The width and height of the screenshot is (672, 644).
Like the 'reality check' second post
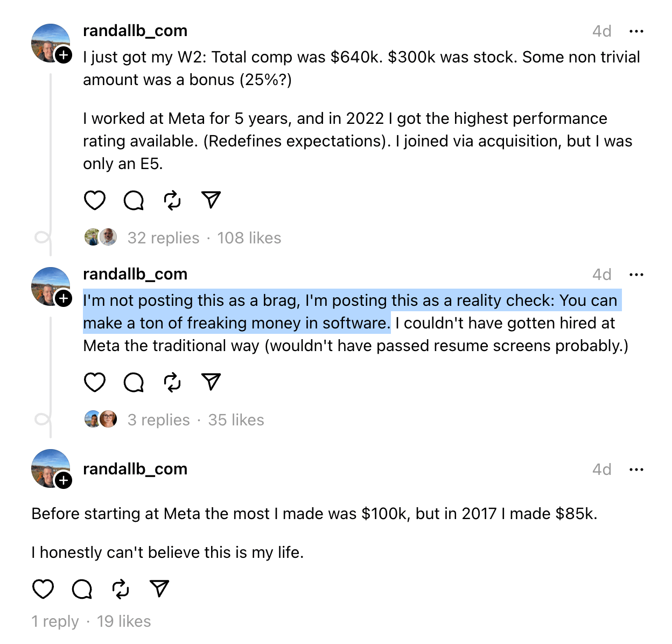pyautogui.click(x=95, y=382)
